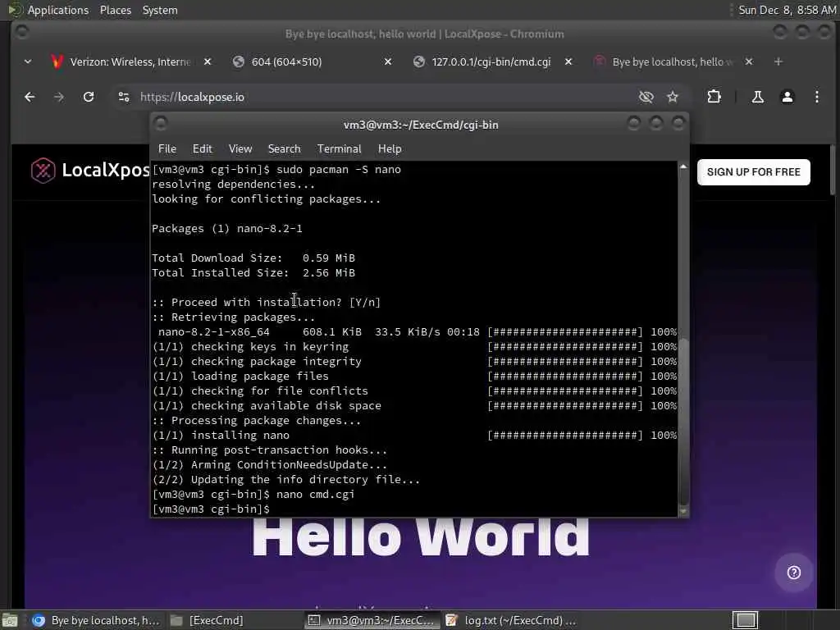The height and width of the screenshot is (630, 840).
Task: Open a new browser tab
Action: click(x=778, y=62)
